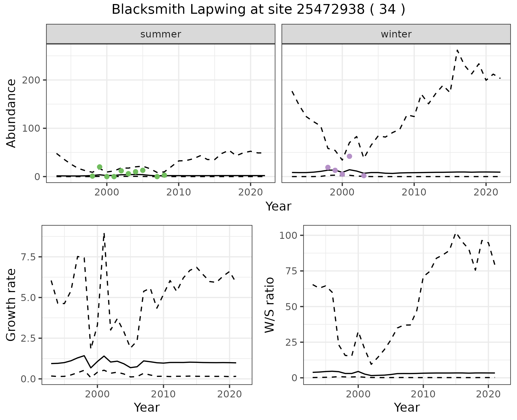Click the Year label under abundance panels
This screenshot has height=420, width=517.
pos(278,206)
